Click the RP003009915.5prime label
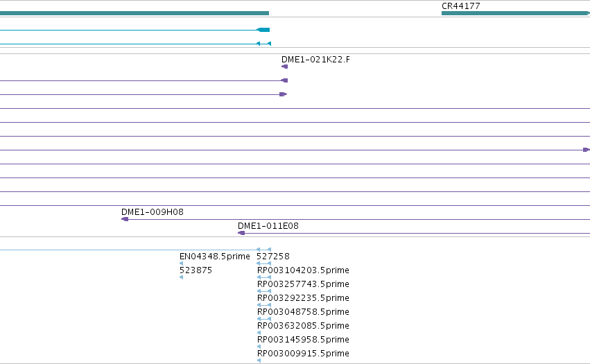590x364 pixels. pos(303,354)
